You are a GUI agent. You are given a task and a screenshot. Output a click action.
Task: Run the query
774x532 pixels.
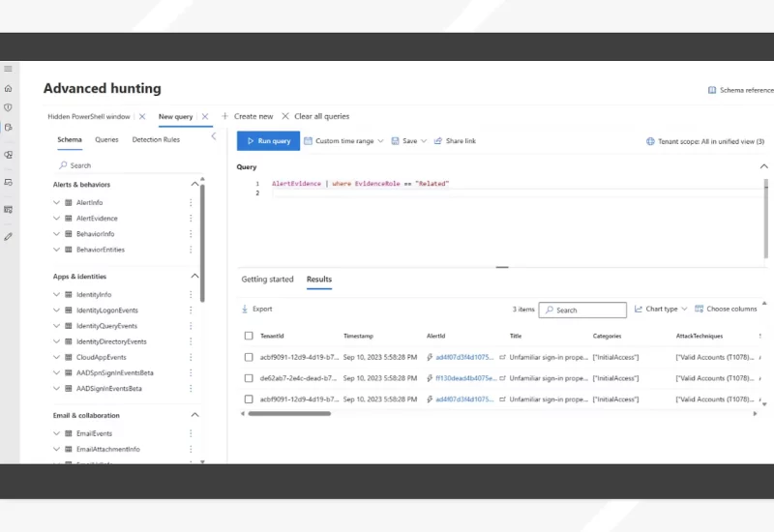pos(268,140)
